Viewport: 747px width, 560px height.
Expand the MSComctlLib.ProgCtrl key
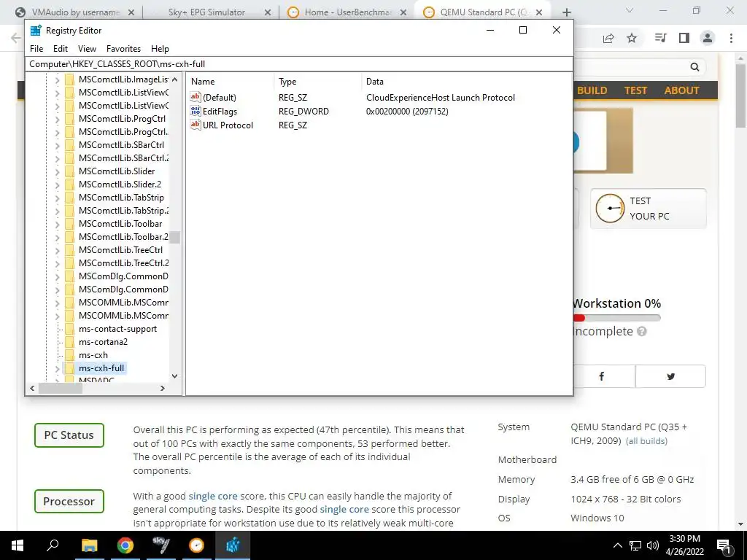point(57,119)
